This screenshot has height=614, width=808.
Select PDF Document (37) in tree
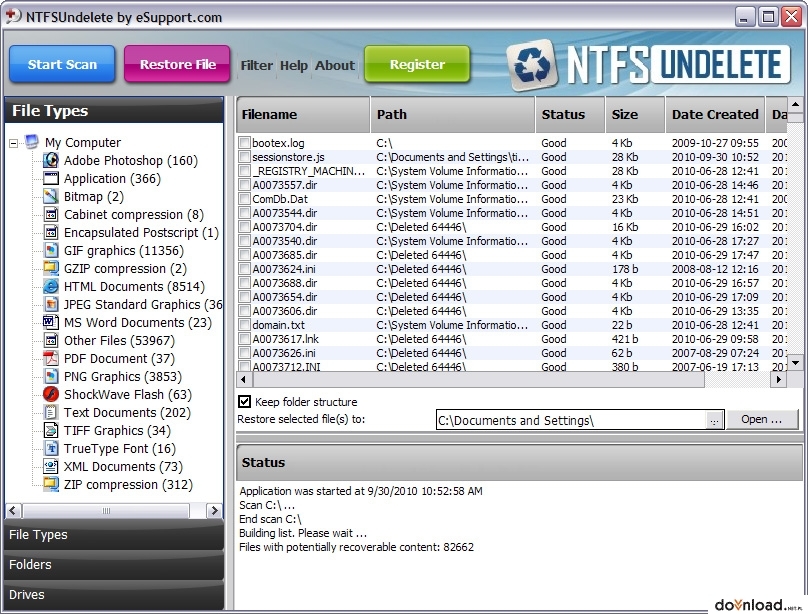119,359
